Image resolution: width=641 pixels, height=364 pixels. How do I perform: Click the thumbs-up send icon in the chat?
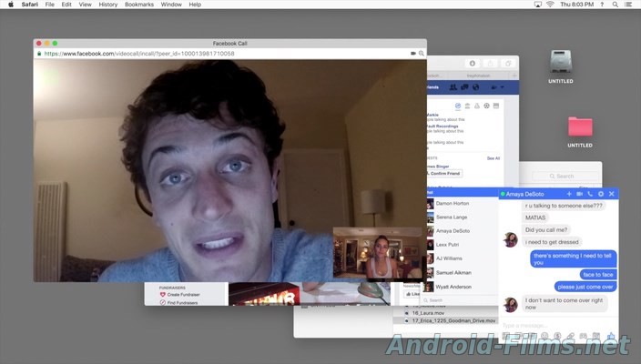tap(611, 336)
